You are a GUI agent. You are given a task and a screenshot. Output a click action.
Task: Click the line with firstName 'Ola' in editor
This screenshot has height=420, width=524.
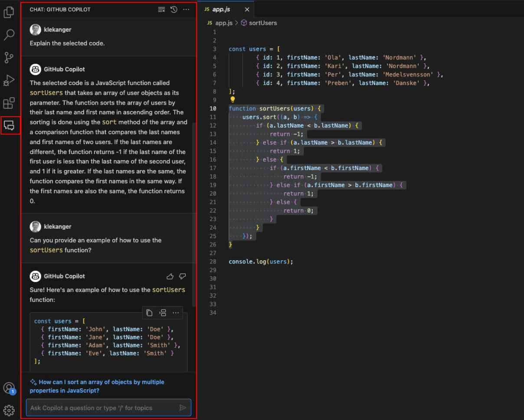[x=341, y=58]
